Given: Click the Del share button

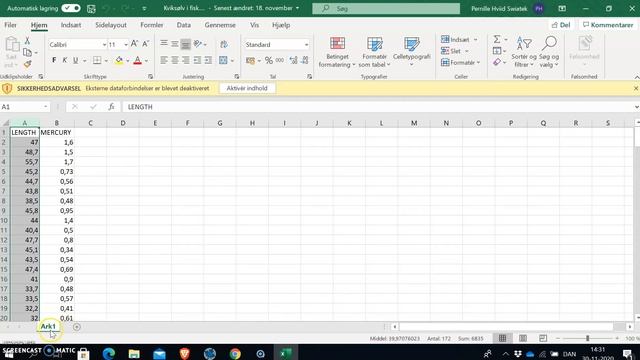Looking at the screenshot, I should tap(561, 25).
